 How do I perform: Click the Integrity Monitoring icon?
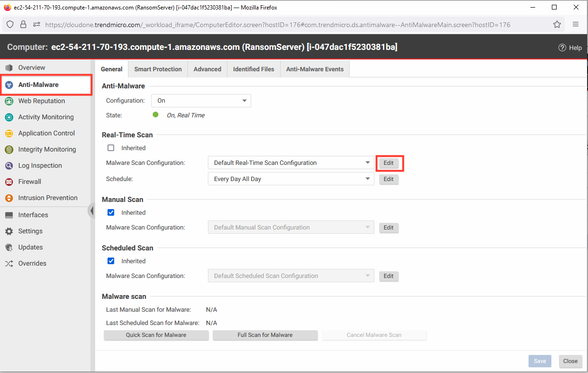click(9, 150)
